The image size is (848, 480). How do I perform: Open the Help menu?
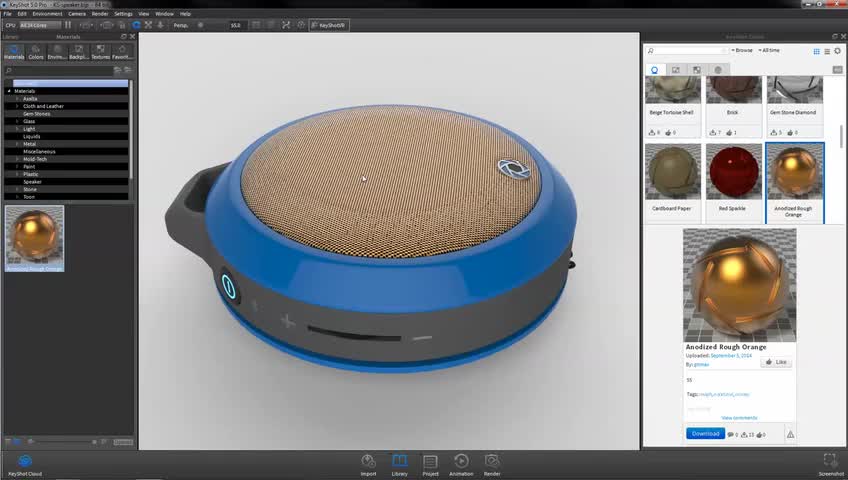coord(185,14)
